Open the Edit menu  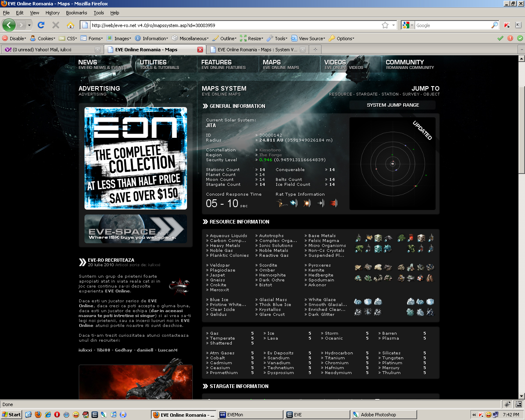click(20, 13)
